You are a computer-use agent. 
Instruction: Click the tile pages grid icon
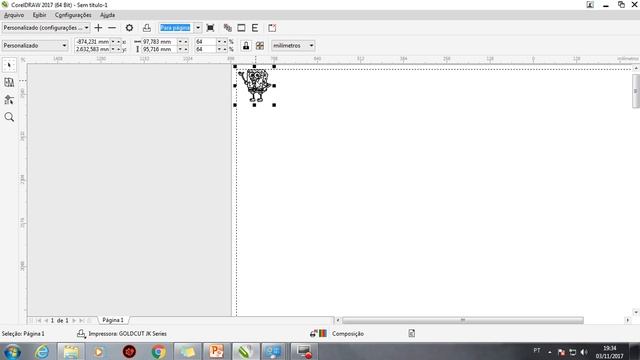(x=260, y=46)
